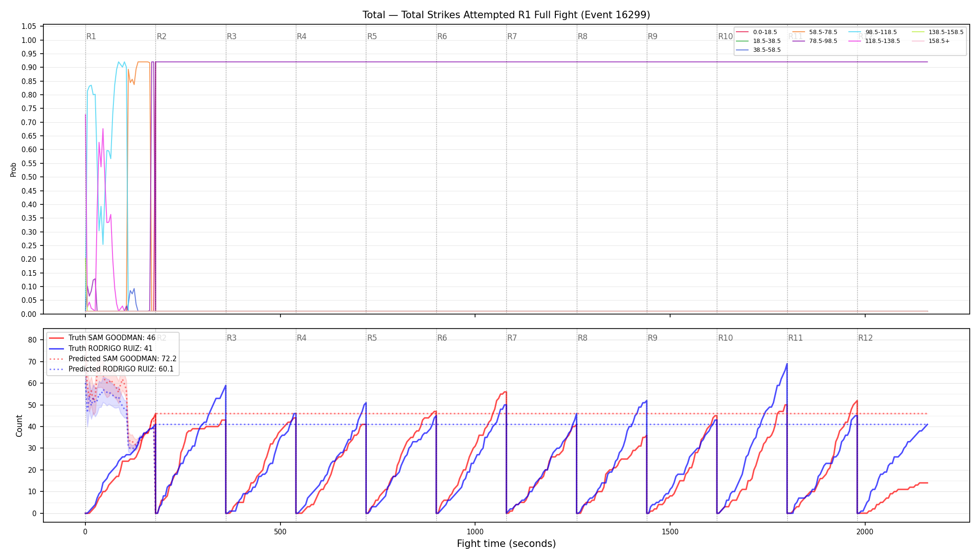Click the R12 marker in bottom chart

click(865, 338)
